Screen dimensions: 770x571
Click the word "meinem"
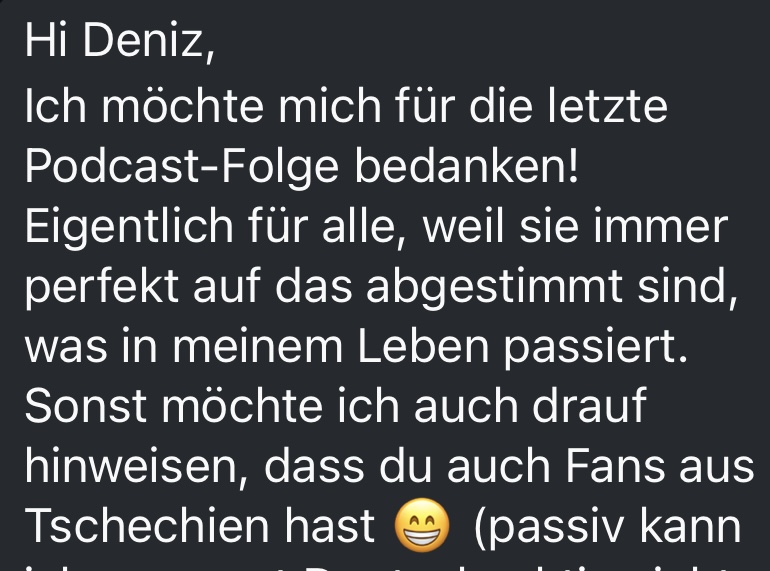[257, 347]
